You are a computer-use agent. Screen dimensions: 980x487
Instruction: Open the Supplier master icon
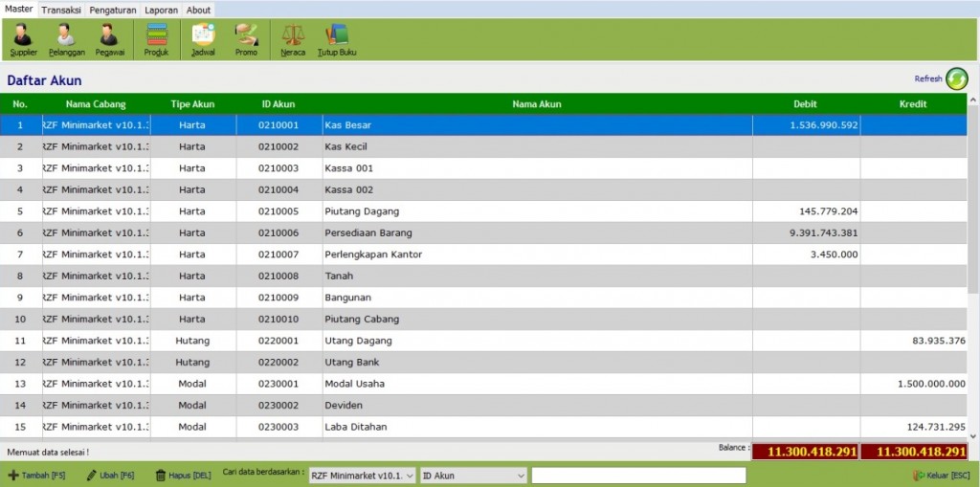coord(23,40)
